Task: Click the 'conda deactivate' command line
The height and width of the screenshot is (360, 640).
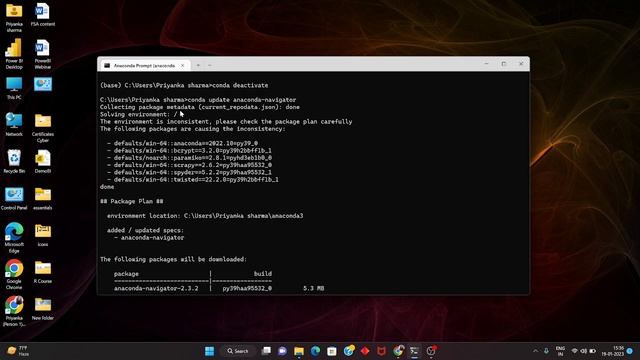Action: [x=184, y=85]
